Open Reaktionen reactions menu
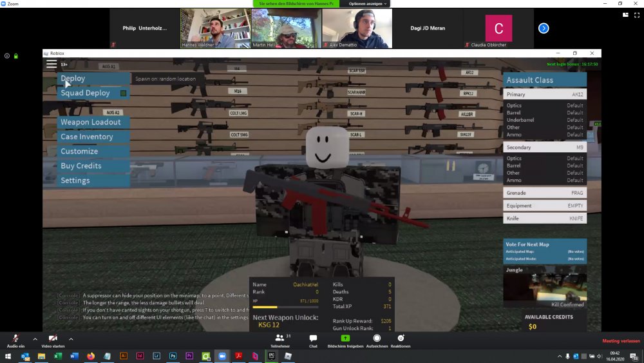 point(401,341)
